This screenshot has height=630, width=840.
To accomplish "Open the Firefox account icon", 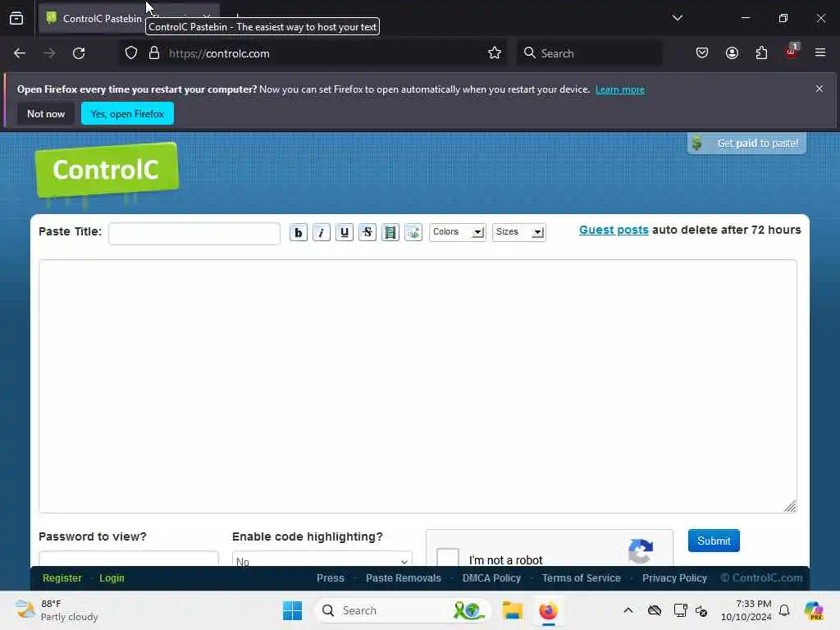I will (x=732, y=53).
